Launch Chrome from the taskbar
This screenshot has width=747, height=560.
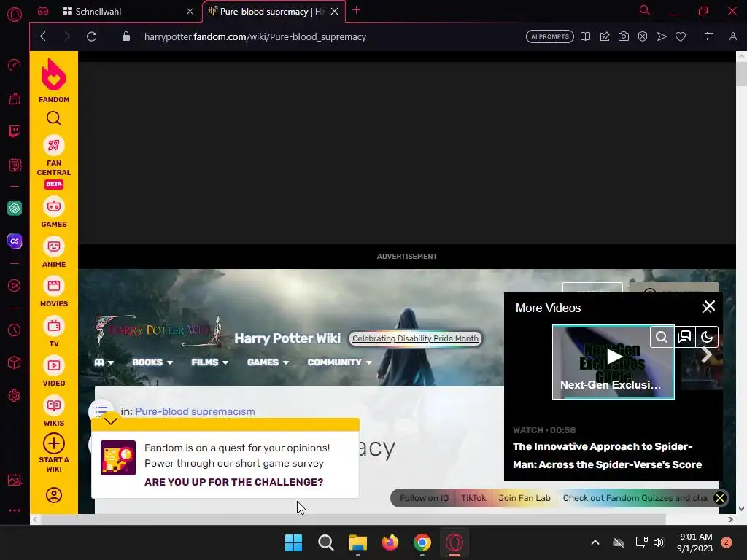point(422,542)
